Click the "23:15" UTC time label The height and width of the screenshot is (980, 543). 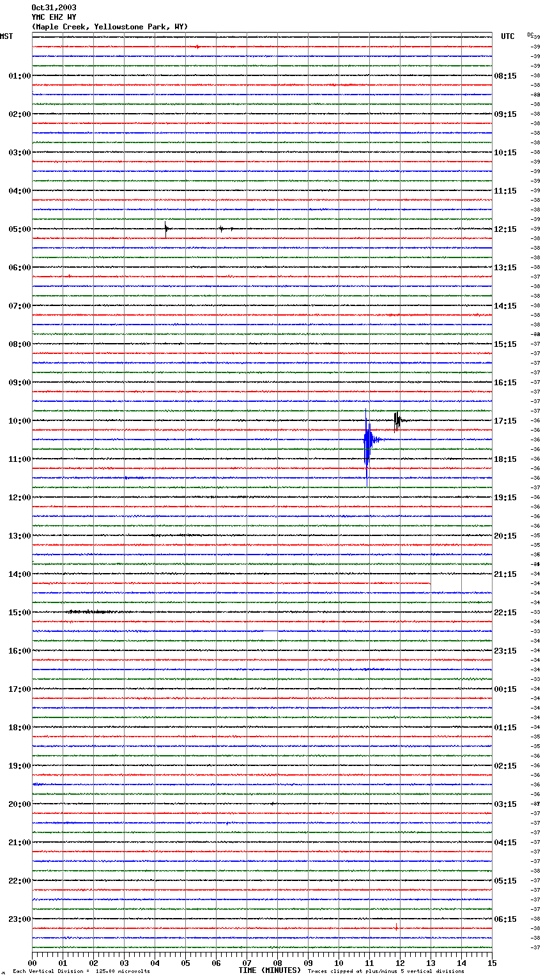click(505, 651)
